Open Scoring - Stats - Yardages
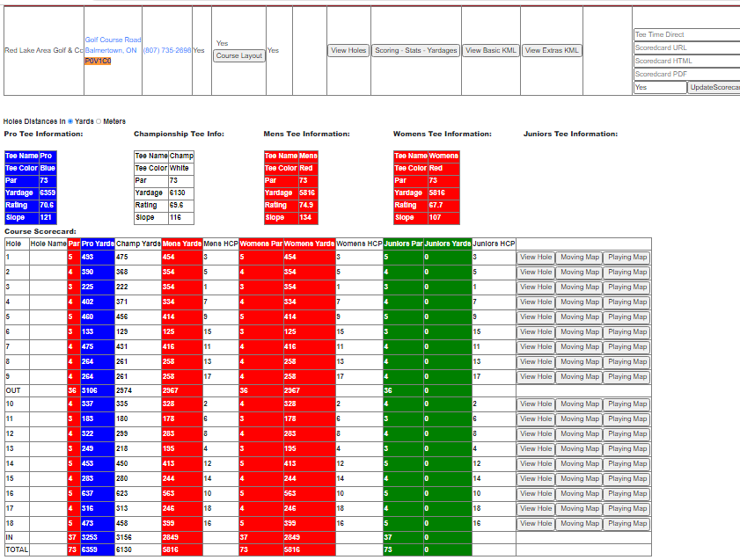 [416, 50]
